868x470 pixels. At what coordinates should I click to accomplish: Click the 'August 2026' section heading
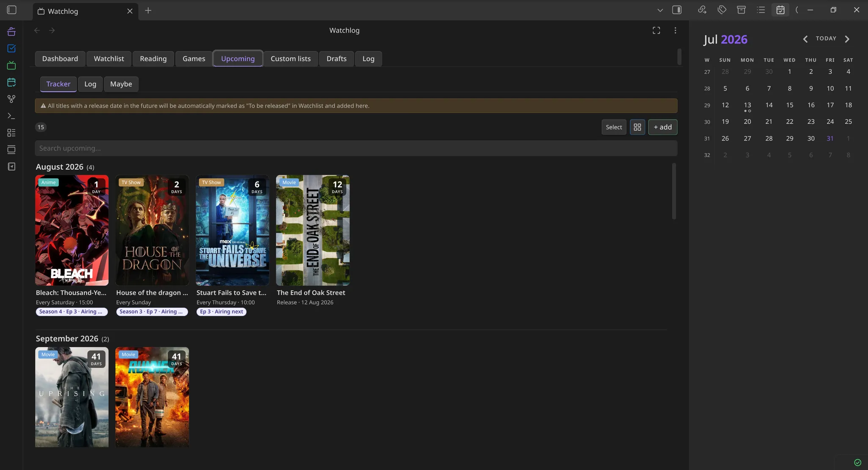(x=59, y=167)
